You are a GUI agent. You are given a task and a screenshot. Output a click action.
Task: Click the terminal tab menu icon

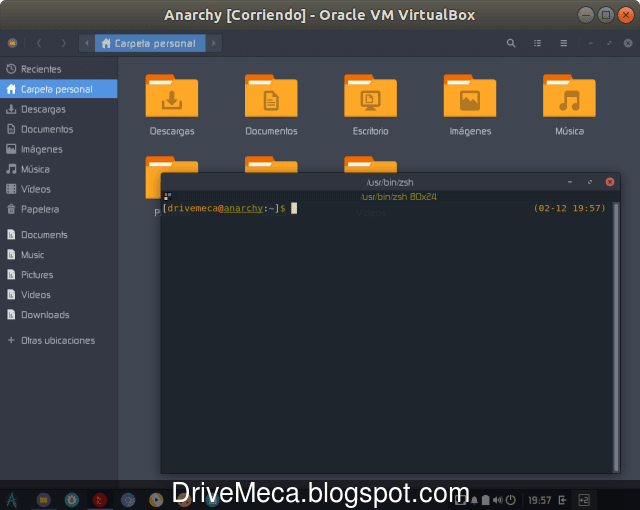(167, 197)
